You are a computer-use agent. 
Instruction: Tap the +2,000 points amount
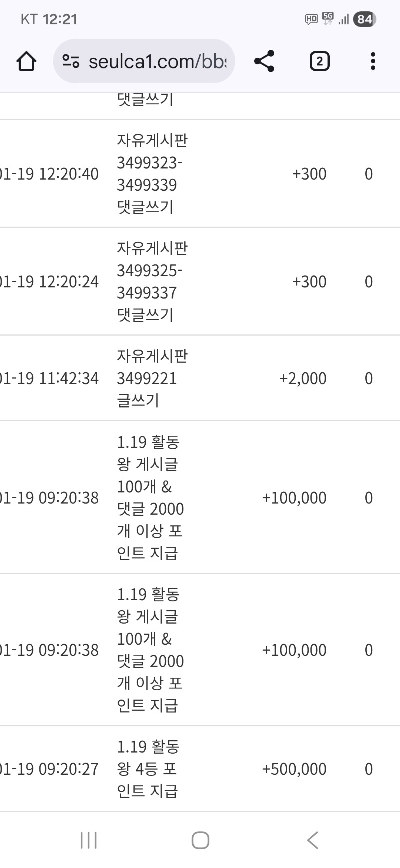pos(303,379)
